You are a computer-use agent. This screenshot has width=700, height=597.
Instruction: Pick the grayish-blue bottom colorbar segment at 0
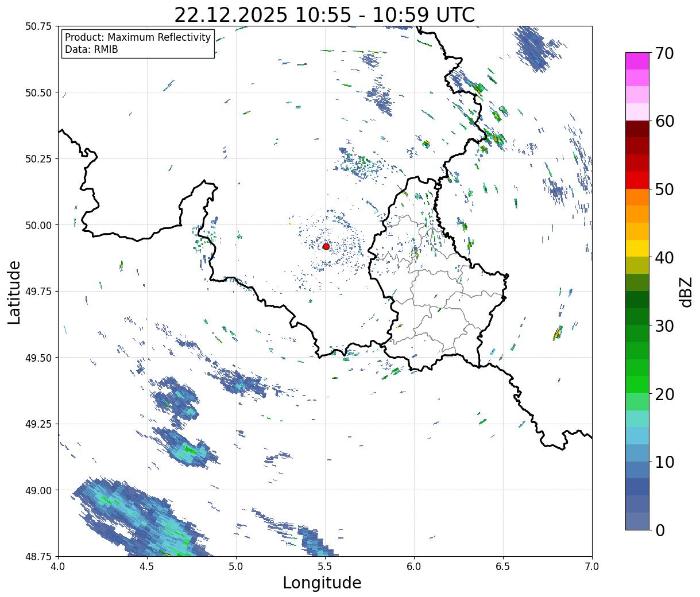point(637,521)
